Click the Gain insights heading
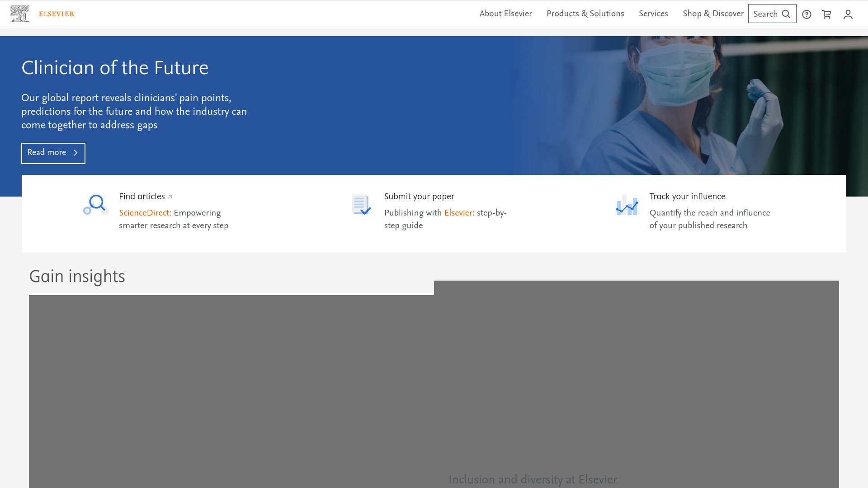 (x=77, y=277)
